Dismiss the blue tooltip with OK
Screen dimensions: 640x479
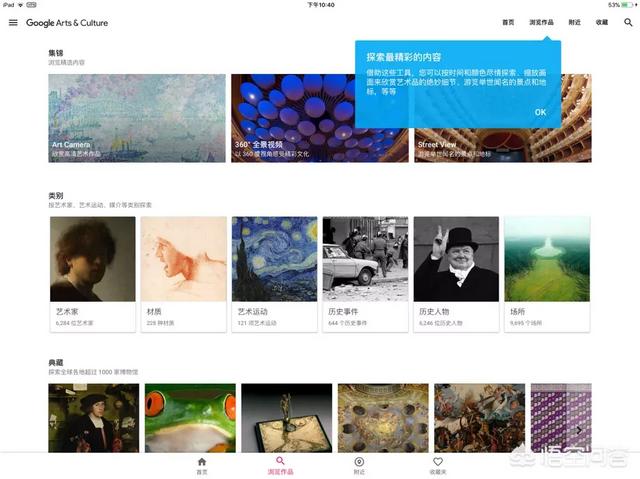(540, 112)
